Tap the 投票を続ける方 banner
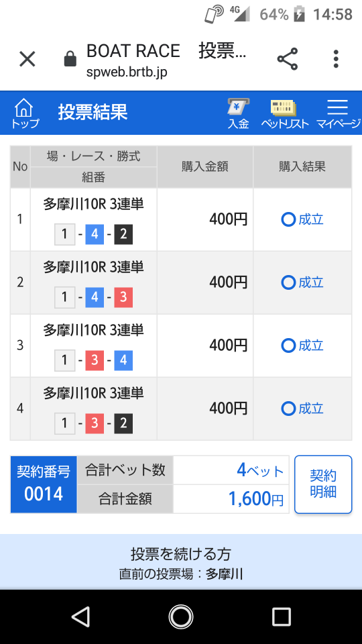This screenshot has width=362, height=644. pyautogui.click(x=181, y=562)
